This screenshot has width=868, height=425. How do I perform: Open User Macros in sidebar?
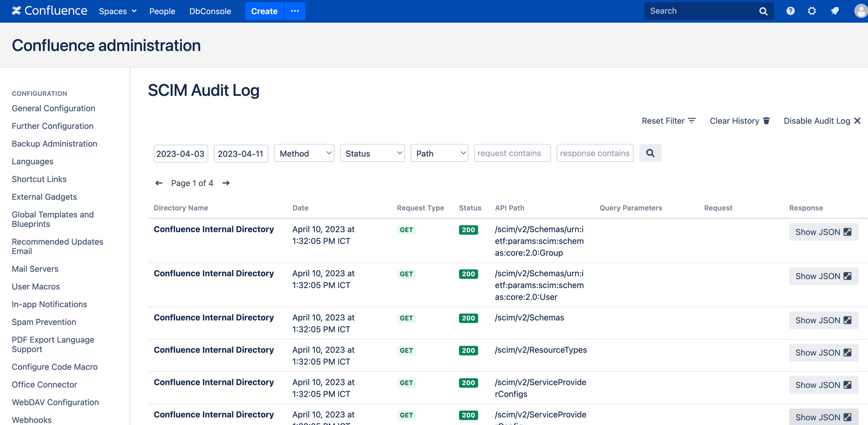click(x=36, y=287)
